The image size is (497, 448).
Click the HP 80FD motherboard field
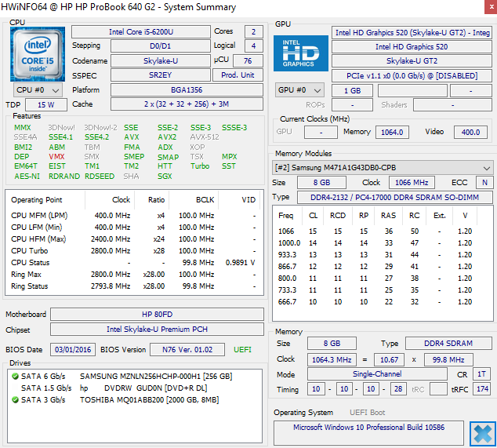(x=158, y=314)
